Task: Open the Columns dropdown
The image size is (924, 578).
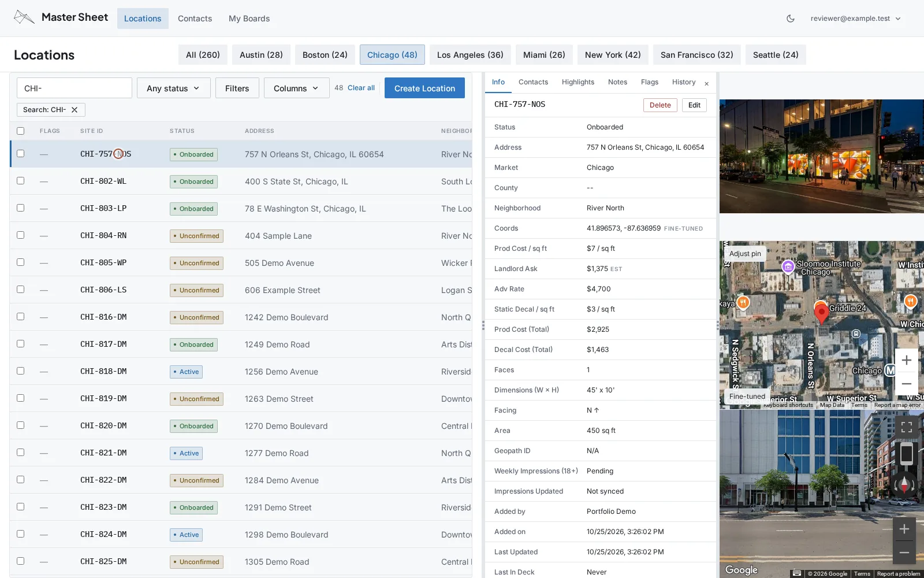Action: 296,88
